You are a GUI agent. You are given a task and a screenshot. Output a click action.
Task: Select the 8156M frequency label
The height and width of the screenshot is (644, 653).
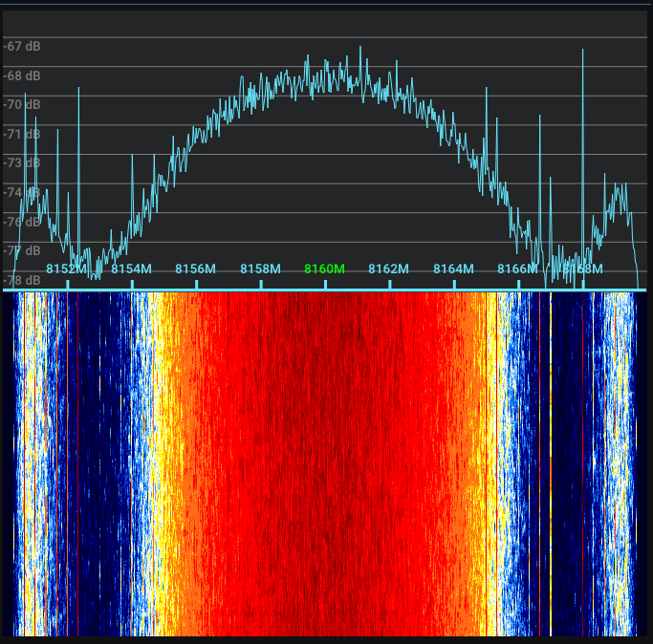point(195,268)
